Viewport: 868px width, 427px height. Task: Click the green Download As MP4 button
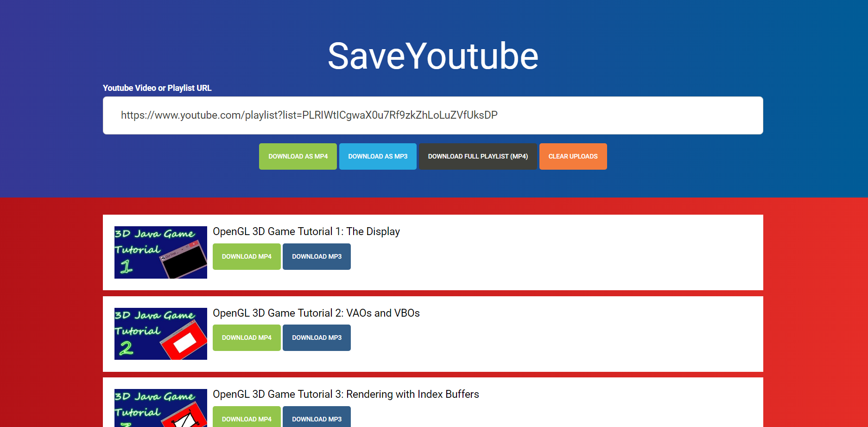298,156
